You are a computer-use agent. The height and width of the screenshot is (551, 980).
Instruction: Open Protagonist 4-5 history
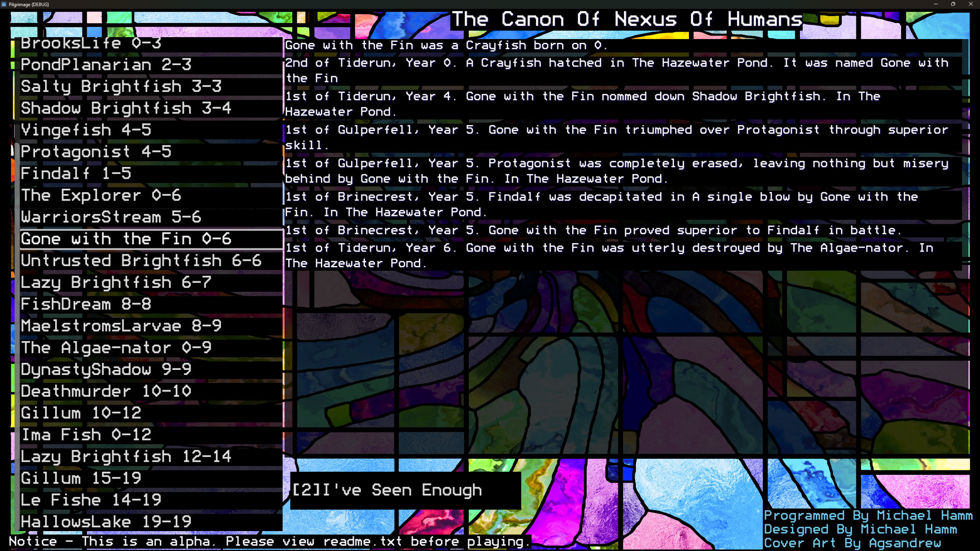click(151, 152)
